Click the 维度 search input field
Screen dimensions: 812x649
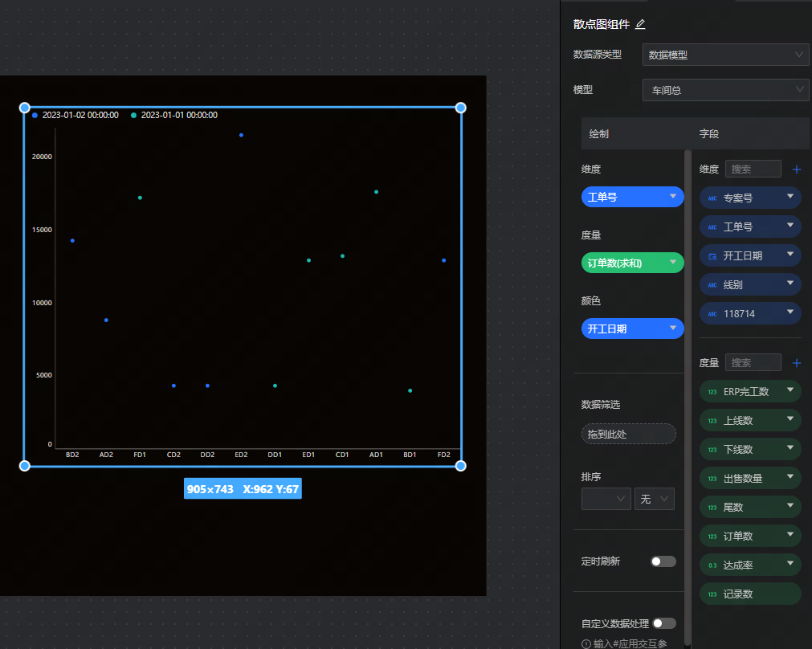pos(753,169)
